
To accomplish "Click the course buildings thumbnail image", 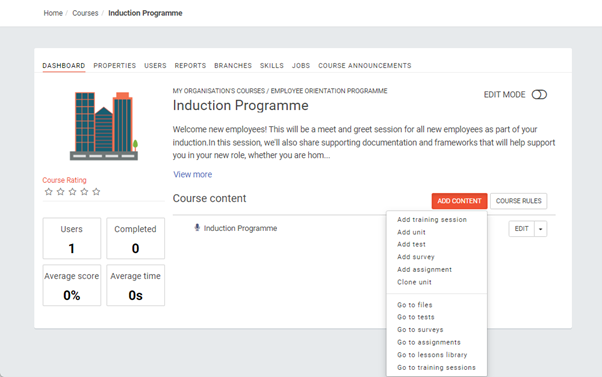I will (x=104, y=126).
